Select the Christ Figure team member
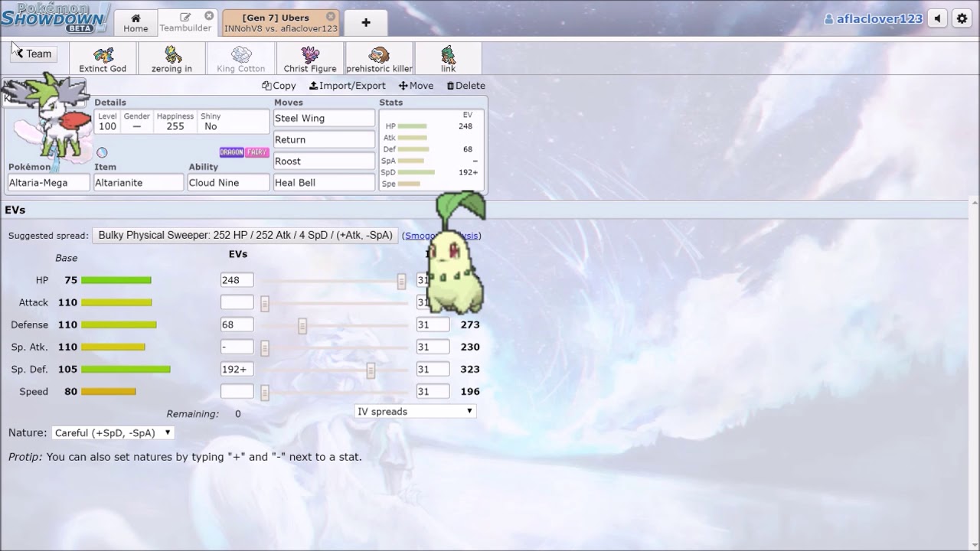Viewport: 980px width, 551px height. [310, 59]
